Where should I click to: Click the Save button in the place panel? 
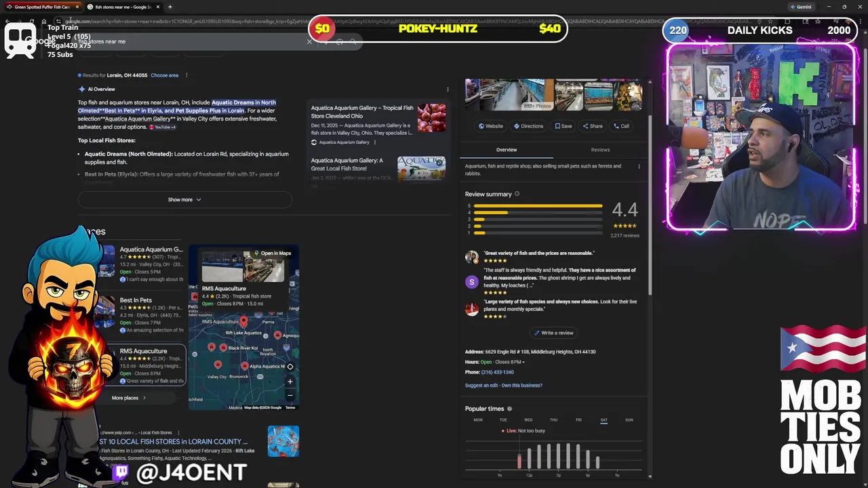[x=564, y=126]
